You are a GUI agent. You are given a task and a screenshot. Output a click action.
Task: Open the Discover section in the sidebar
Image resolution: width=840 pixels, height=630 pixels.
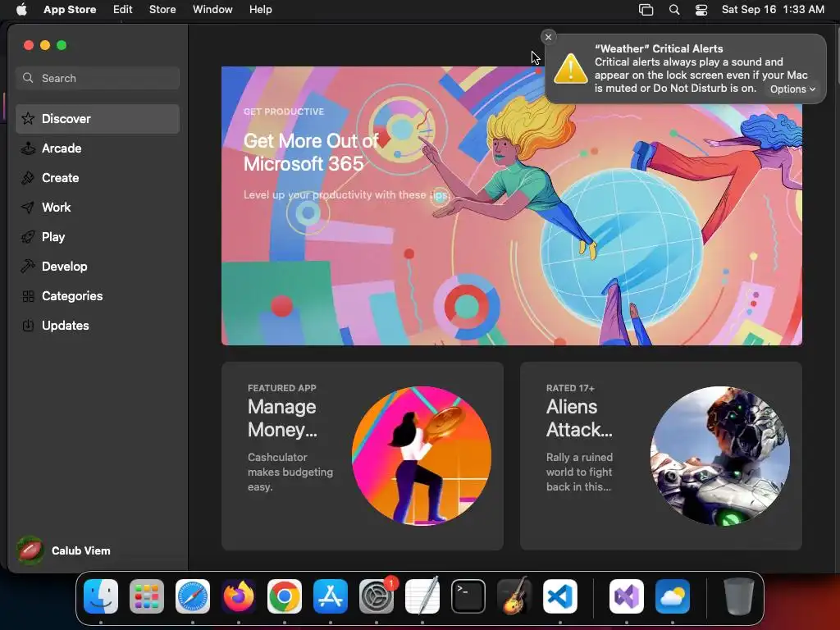98,119
